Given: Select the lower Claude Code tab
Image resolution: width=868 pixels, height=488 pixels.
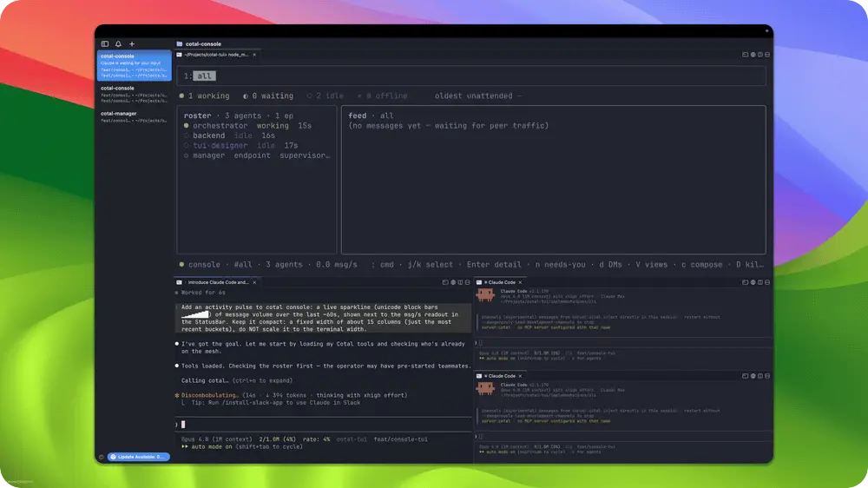Looking at the screenshot, I should (500, 376).
